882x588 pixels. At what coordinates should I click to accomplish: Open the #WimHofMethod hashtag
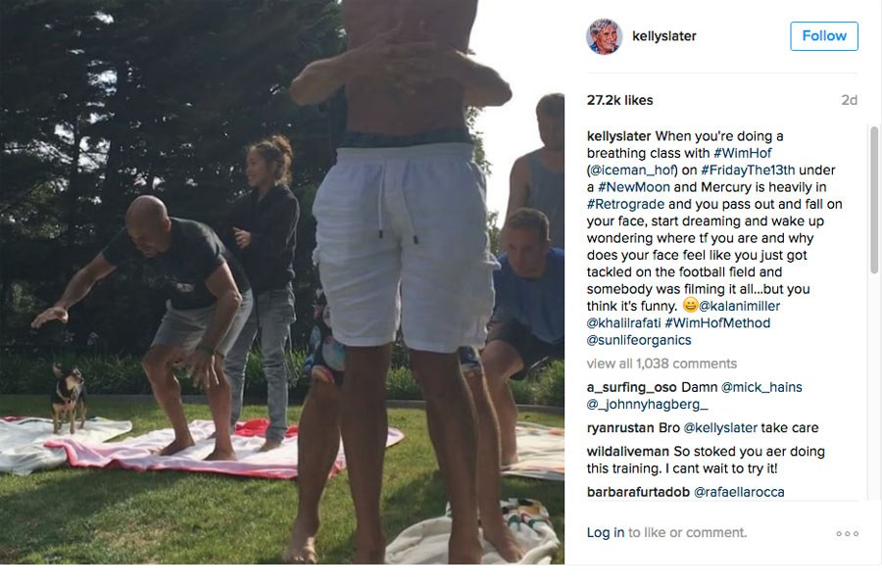tap(717, 323)
